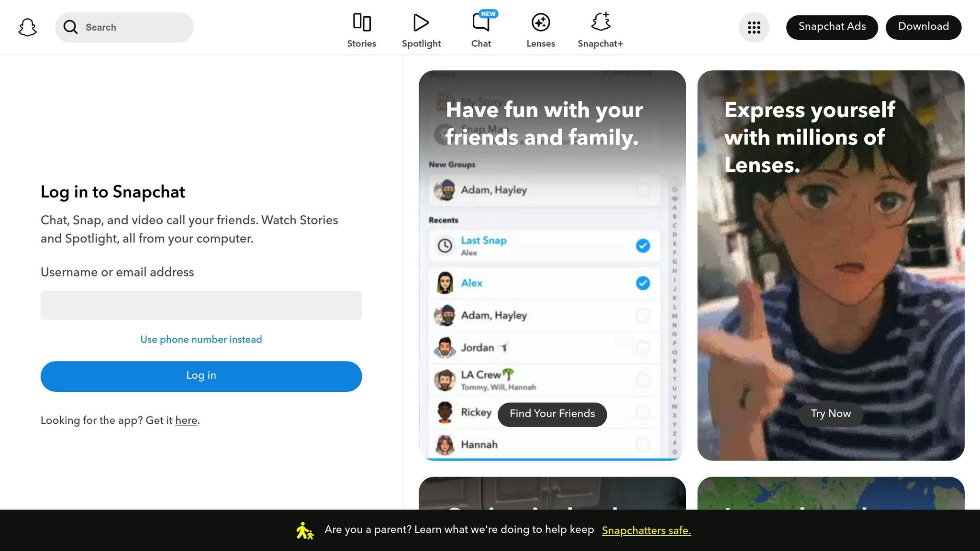Toggle the Alex blue checkmark
The image size is (980, 551).
click(x=643, y=283)
